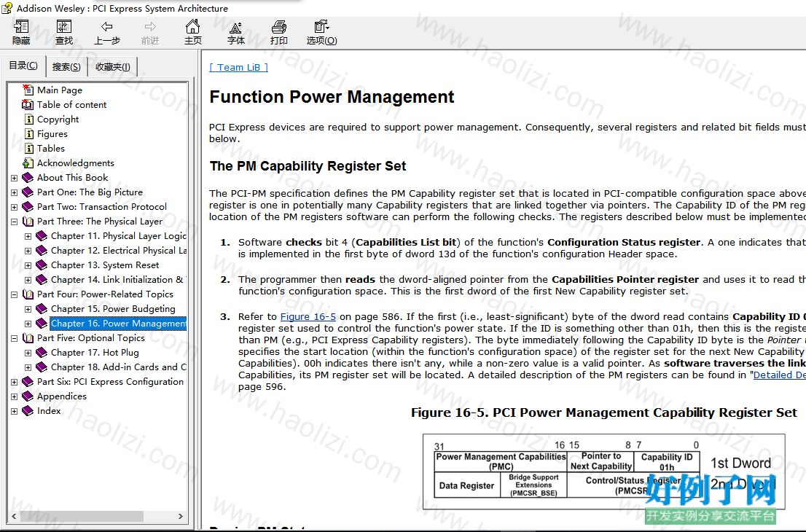The height and width of the screenshot is (532, 806).
Task: Open the Copyright page in the contents tree
Action: (58, 120)
